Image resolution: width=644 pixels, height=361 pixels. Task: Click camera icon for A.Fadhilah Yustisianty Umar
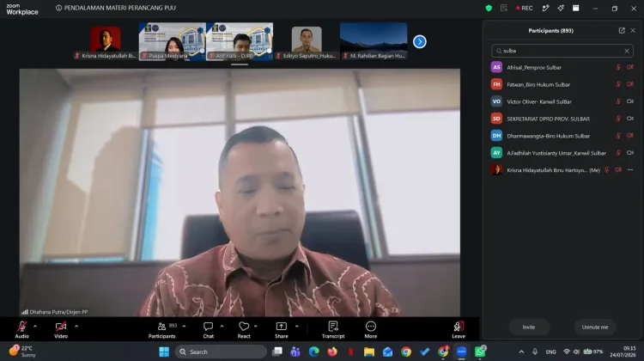630,153
